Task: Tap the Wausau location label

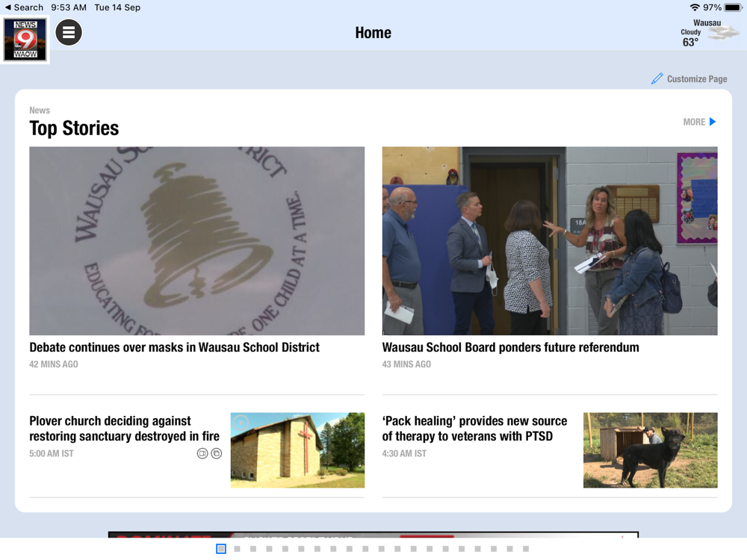Action: click(x=707, y=22)
